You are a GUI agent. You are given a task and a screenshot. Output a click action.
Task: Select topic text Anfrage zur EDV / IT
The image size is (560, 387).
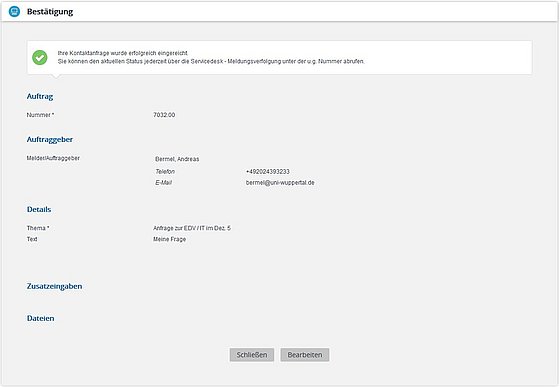point(179,228)
